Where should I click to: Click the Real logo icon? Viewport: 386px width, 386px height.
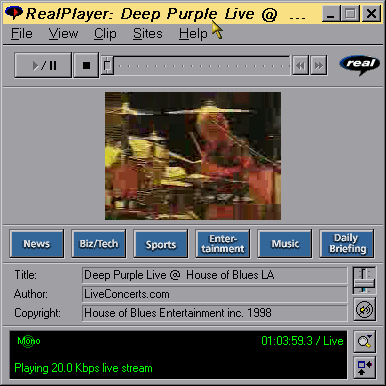360,64
